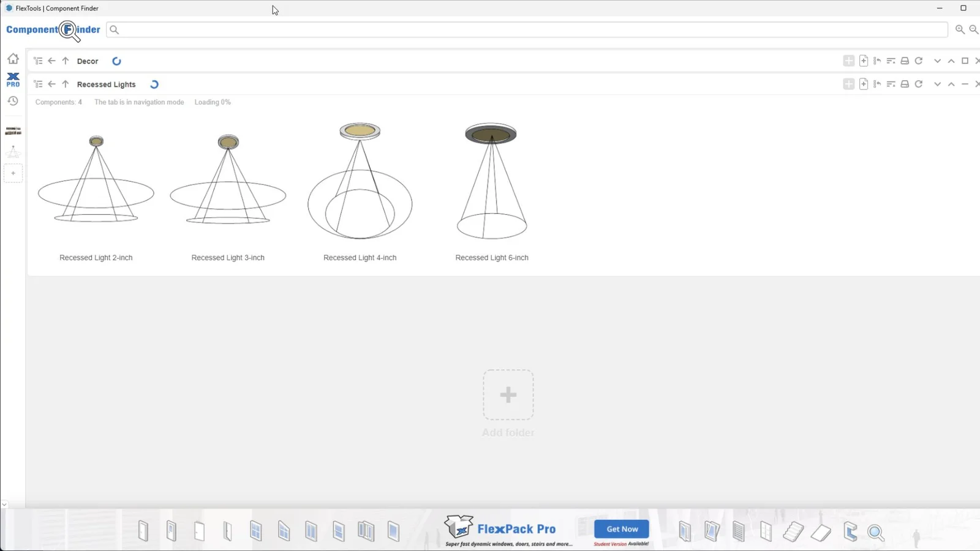
Task: Toggle the tree list view for Recessed Lights
Action: click(38, 84)
